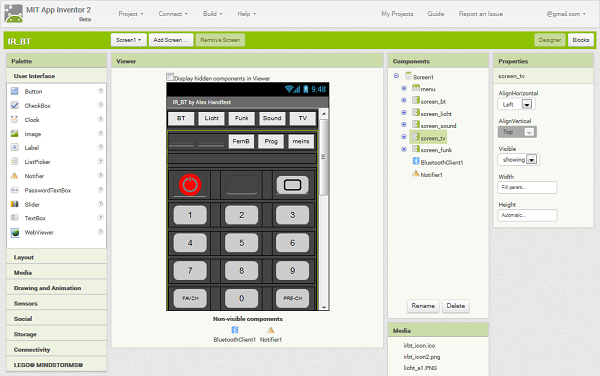Select the Image palette icon
This screenshot has width=600, height=376.
coord(15,133)
